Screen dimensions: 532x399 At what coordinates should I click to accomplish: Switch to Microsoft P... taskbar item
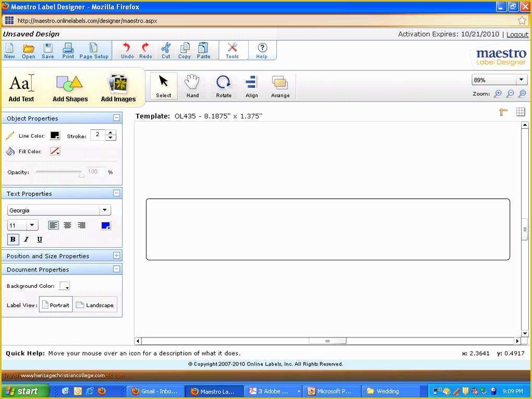pyautogui.click(x=331, y=391)
